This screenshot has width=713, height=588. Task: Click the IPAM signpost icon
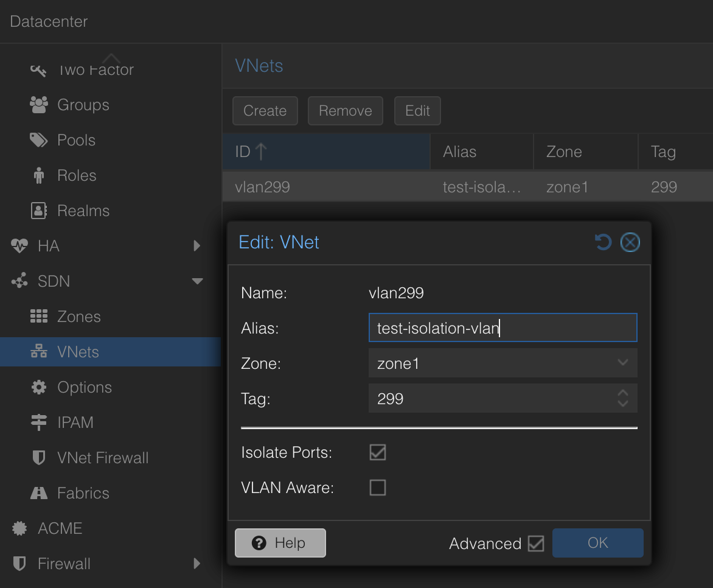click(38, 422)
